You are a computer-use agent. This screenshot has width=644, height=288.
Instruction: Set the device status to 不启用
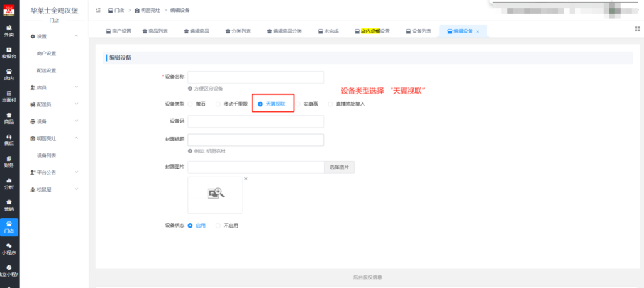click(x=227, y=226)
